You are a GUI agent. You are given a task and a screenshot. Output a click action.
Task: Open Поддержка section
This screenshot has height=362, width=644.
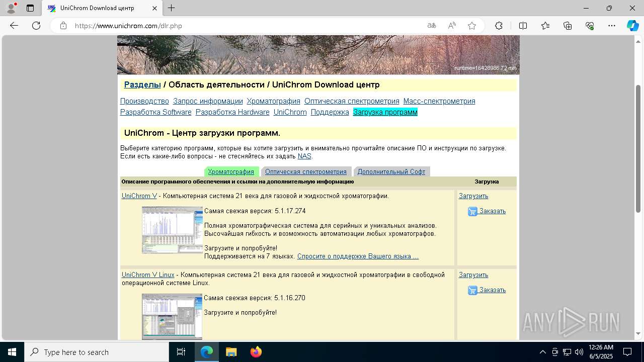[x=330, y=112]
